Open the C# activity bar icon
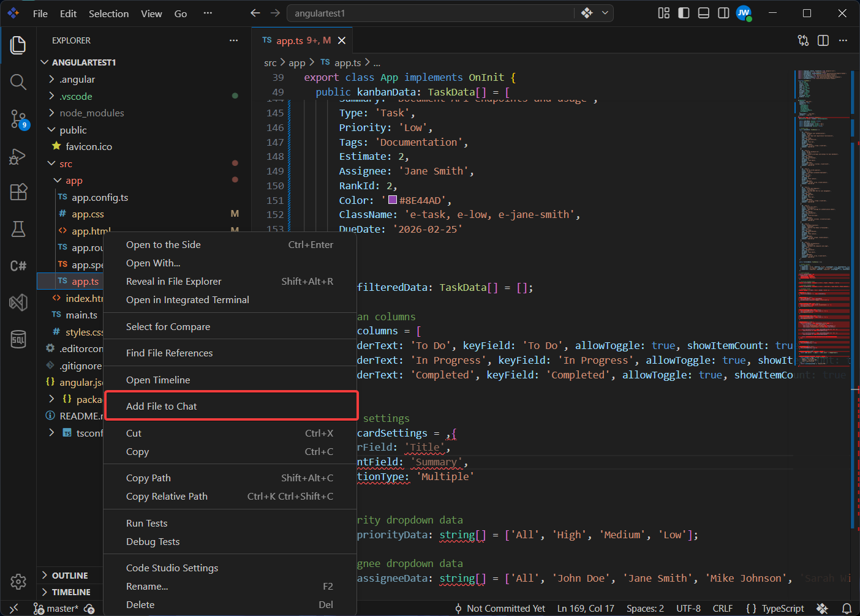The width and height of the screenshot is (860, 616). pyautogui.click(x=18, y=266)
